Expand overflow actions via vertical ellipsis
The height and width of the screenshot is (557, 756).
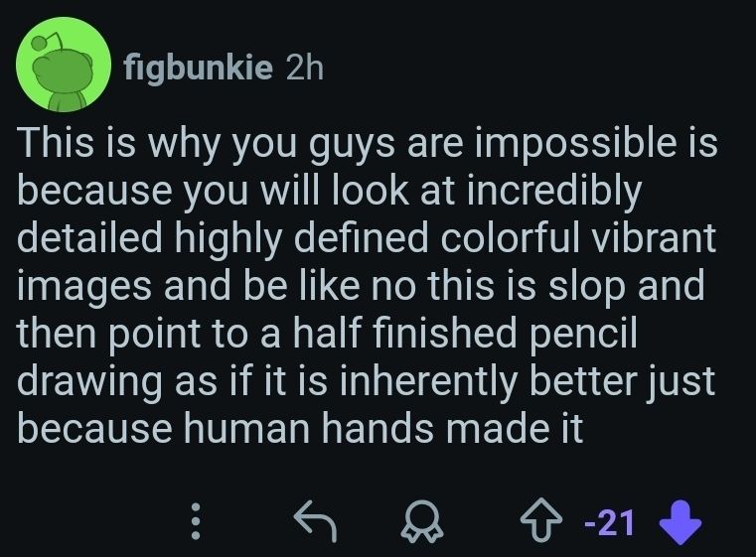tap(196, 520)
